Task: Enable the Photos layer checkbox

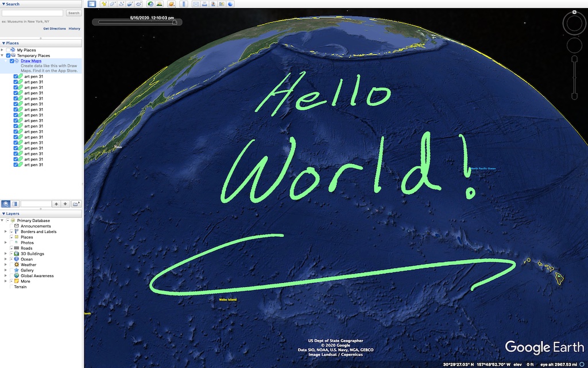Action: (11, 243)
